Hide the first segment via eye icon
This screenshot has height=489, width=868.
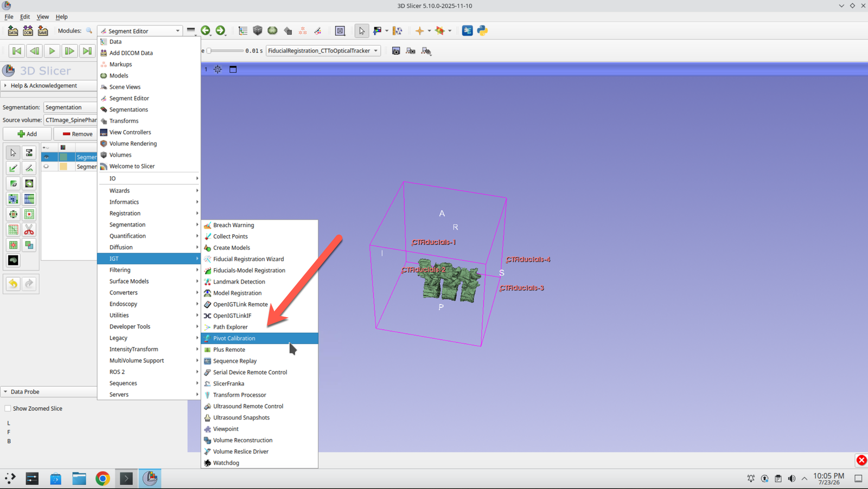coord(46,157)
